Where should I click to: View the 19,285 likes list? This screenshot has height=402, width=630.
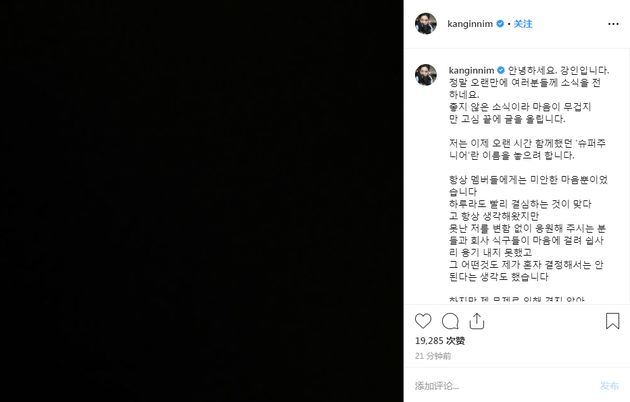(x=440, y=341)
